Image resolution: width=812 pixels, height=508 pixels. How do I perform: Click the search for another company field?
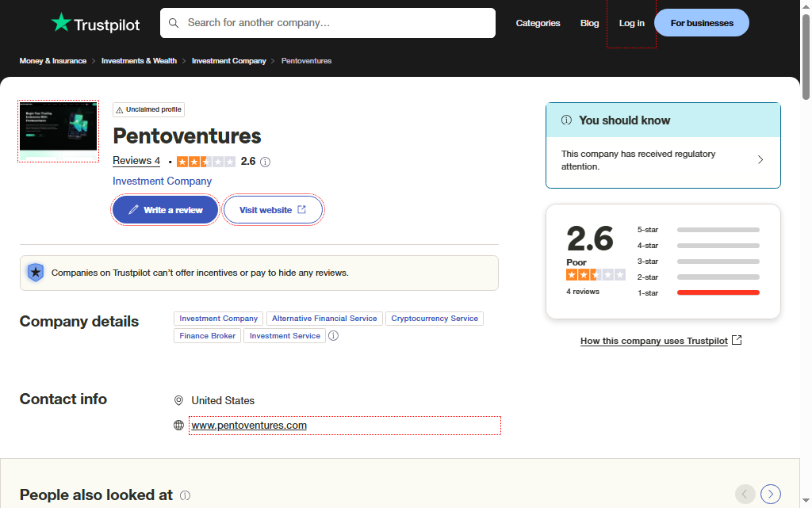pos(327,23)
